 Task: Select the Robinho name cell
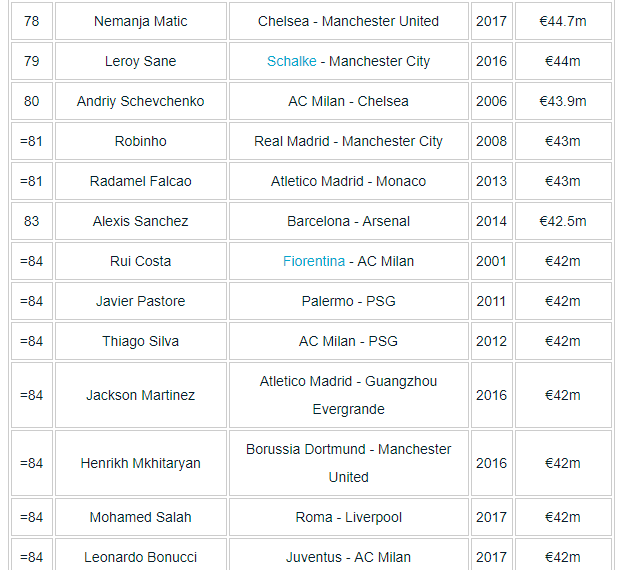point(140,141)
